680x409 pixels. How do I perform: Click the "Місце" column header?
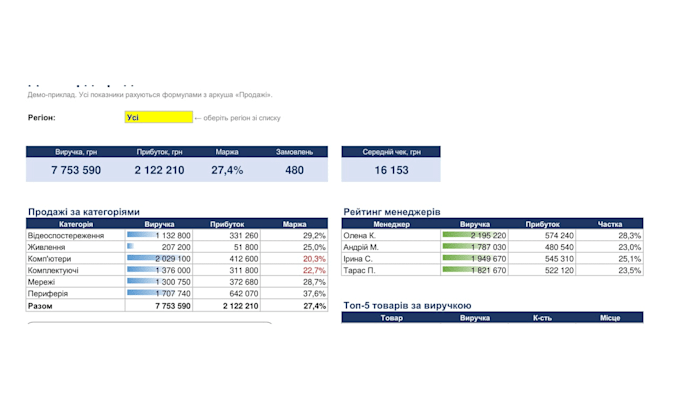click(610, 318)
